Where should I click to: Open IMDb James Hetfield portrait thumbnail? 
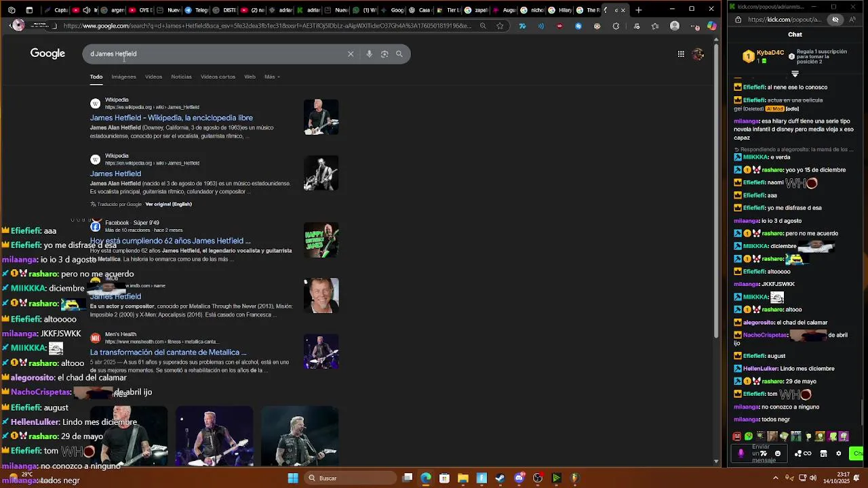[x=321, y=296]
